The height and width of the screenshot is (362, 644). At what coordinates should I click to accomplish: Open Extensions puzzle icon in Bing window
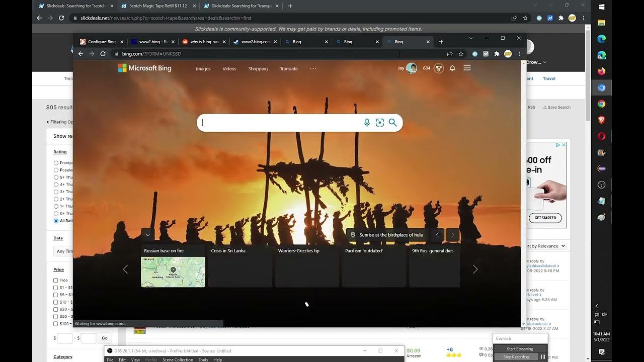tap(497, 54)
